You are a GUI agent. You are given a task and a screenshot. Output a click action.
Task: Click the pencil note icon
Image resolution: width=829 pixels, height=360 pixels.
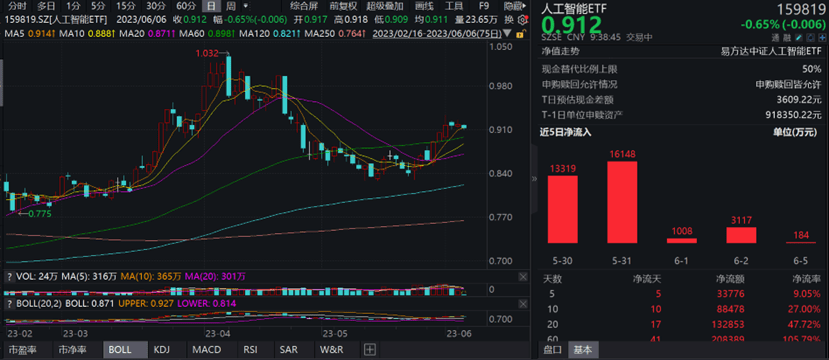pyautogui.click(x=799, y=38)
